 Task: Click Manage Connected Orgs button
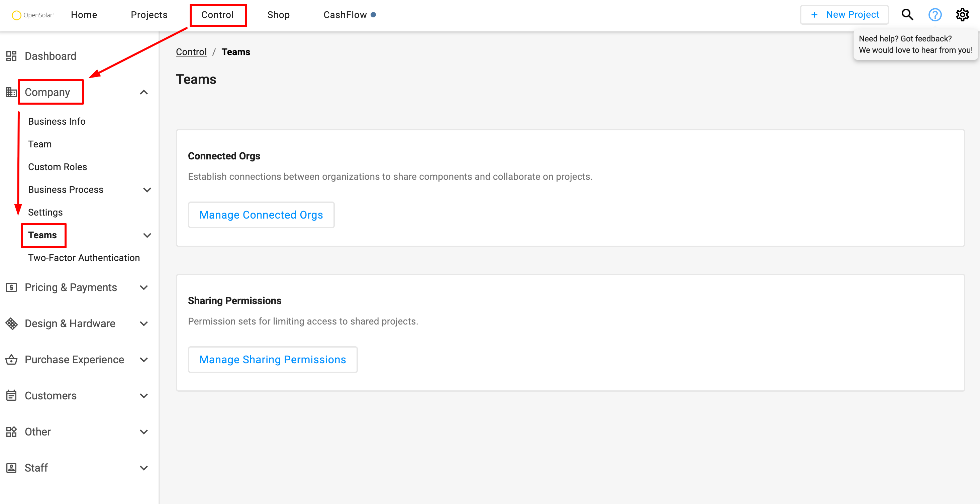click(261, 215)
